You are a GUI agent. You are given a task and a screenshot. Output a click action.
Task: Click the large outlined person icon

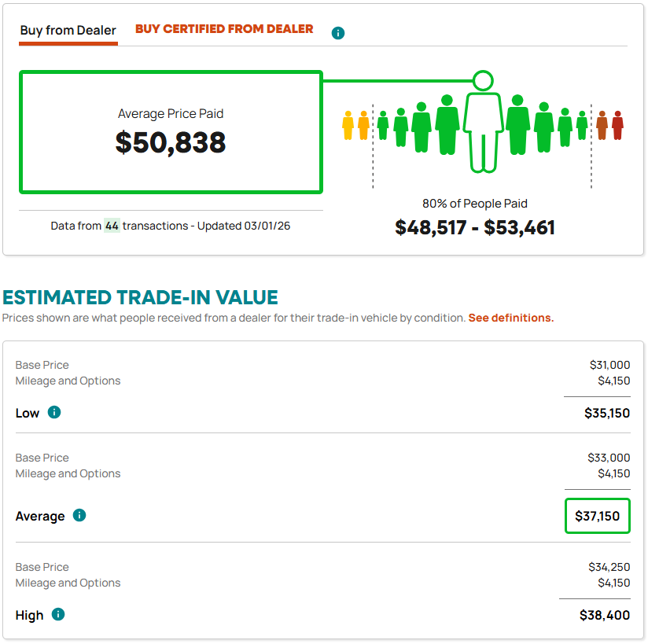(482, 131)
